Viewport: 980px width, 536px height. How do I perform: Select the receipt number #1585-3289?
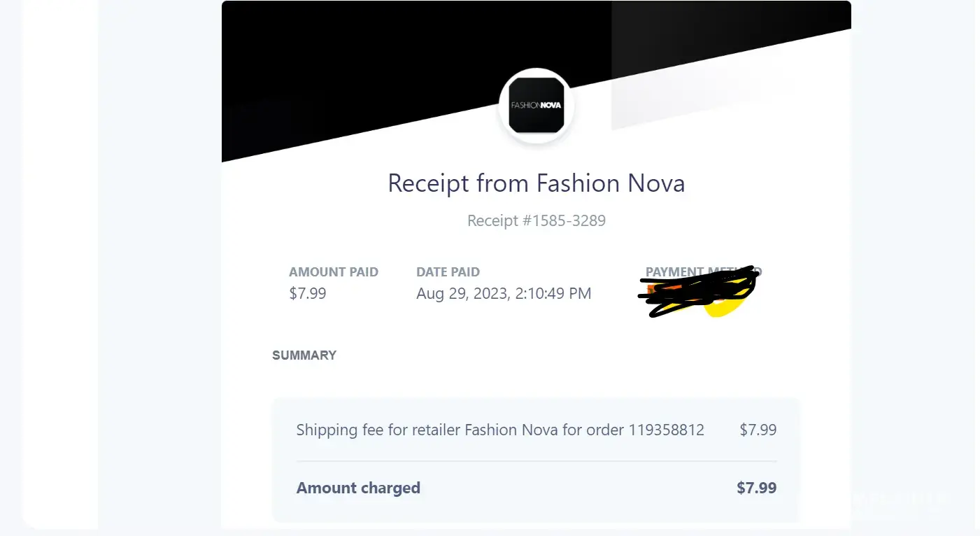(x=536, y=221)
